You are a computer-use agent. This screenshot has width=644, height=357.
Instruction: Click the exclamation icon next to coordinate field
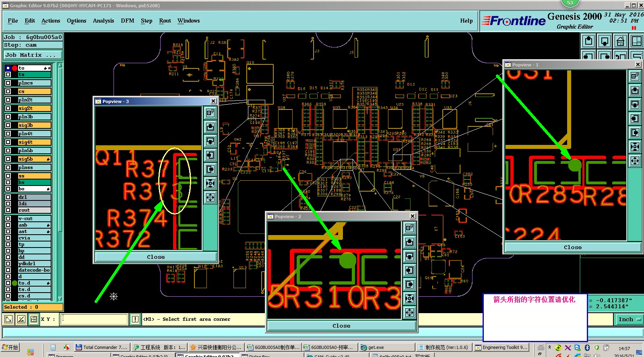tap(135, 319)
